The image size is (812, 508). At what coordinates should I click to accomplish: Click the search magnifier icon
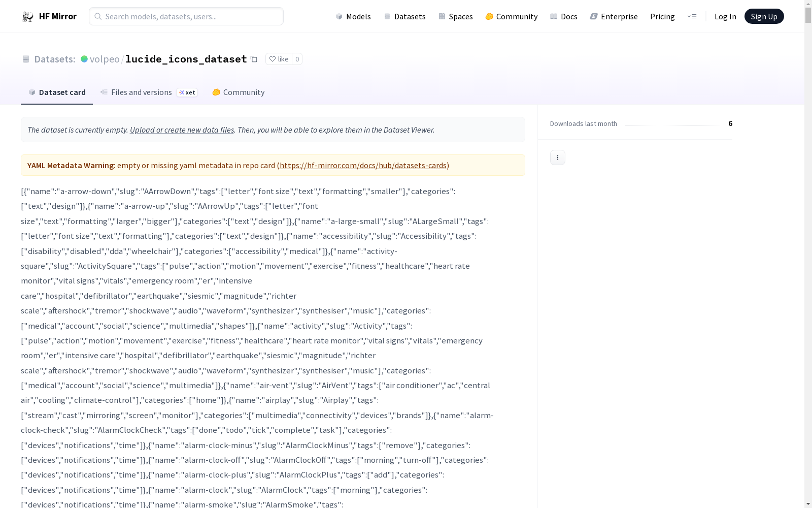(98, 16)
